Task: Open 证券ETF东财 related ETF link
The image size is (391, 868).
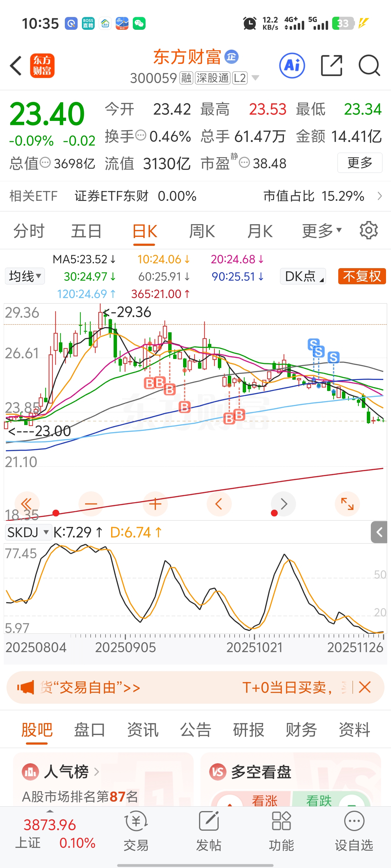Action: (111, 196)
